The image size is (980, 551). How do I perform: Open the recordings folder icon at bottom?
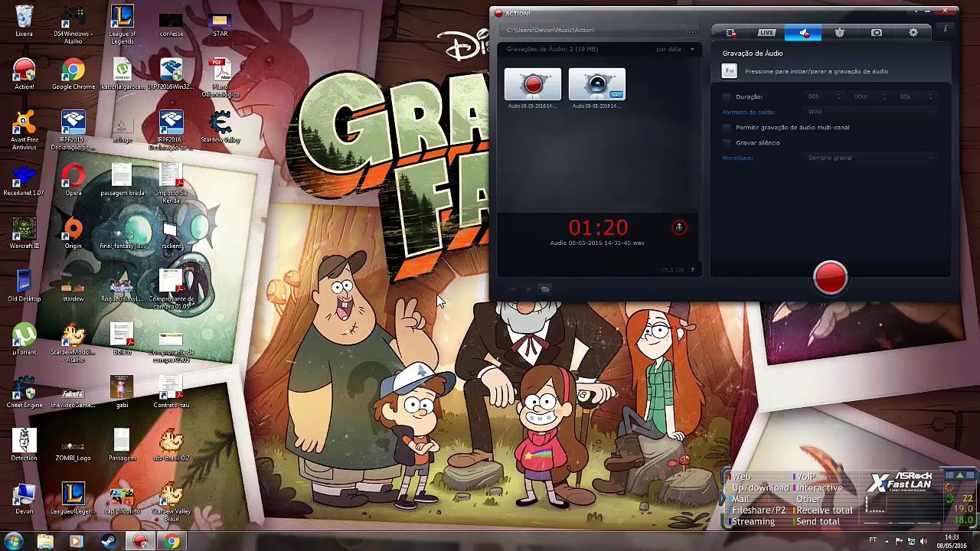tap(545, 289)
